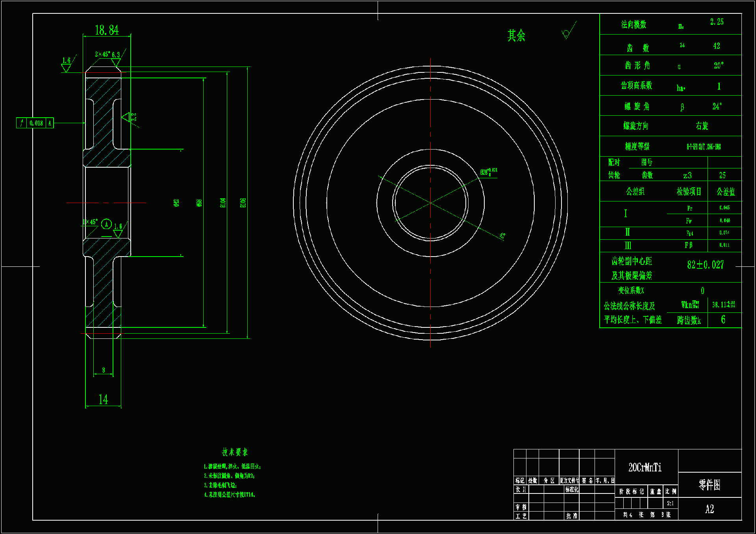Select the 18.84 width dimension text
This screenshot has height=534, width=756.
point(107,30)
